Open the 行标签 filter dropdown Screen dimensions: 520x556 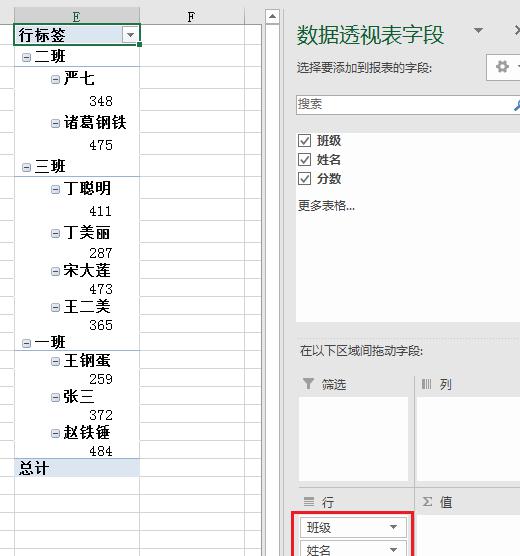130,35
